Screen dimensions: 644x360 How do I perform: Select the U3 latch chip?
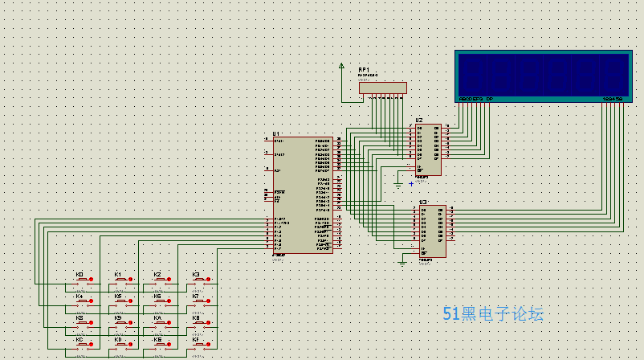click(433, 231)
